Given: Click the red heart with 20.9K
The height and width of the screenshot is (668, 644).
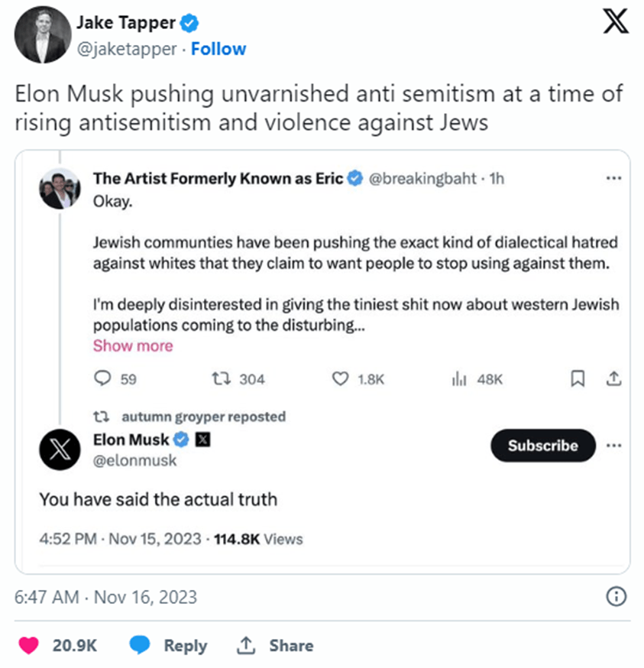Looking at the screenshot, I should [x=28, y=645].
